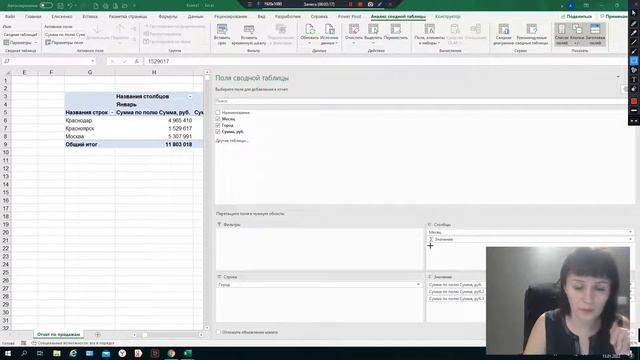Click the Refresh (Обновить) icon

coord(310,29)
